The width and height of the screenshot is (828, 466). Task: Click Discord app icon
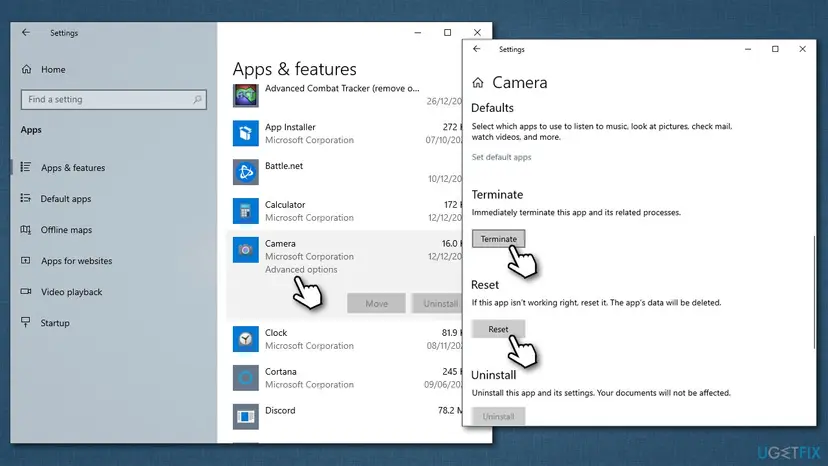pyautogui.click(x=246, y=416)
